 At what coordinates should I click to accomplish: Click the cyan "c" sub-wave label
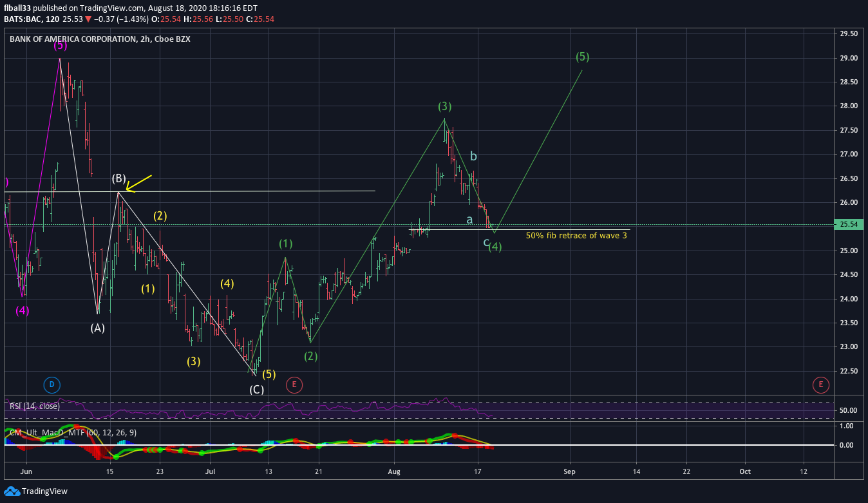point(487,242)
